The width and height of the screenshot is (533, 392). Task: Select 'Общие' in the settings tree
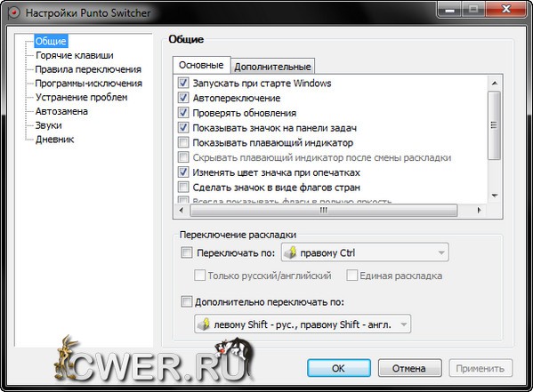tap(51, 41)
